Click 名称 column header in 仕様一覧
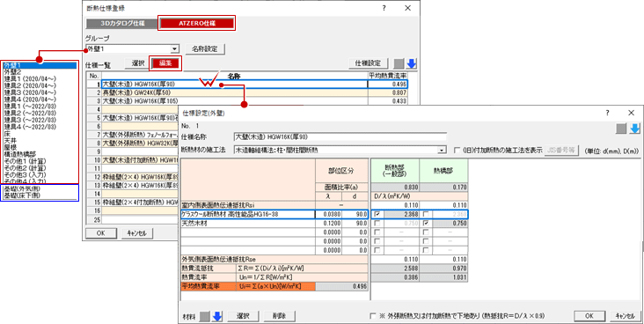The width and height of the screenshot is (644, 324). [235, 77]
